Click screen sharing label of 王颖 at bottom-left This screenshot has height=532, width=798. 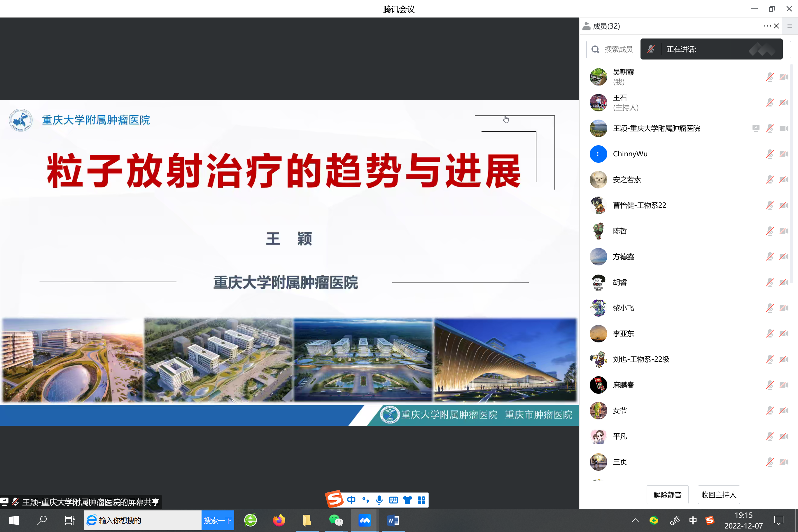pyautogui.click(x=81, y=502)
